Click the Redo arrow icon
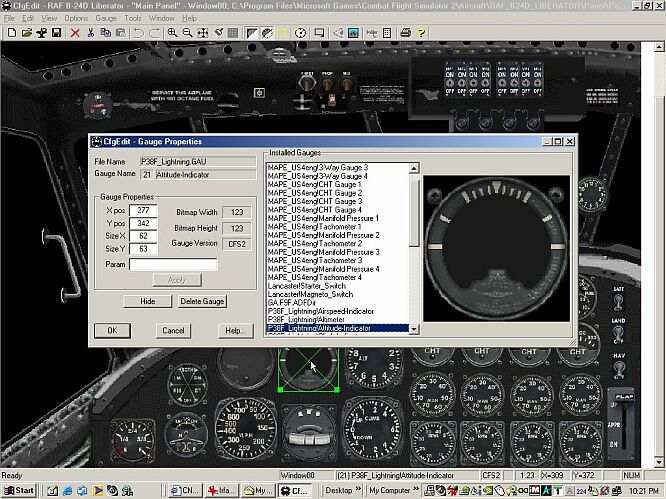This screenshot has width=666, height=499. coord(154,33)
